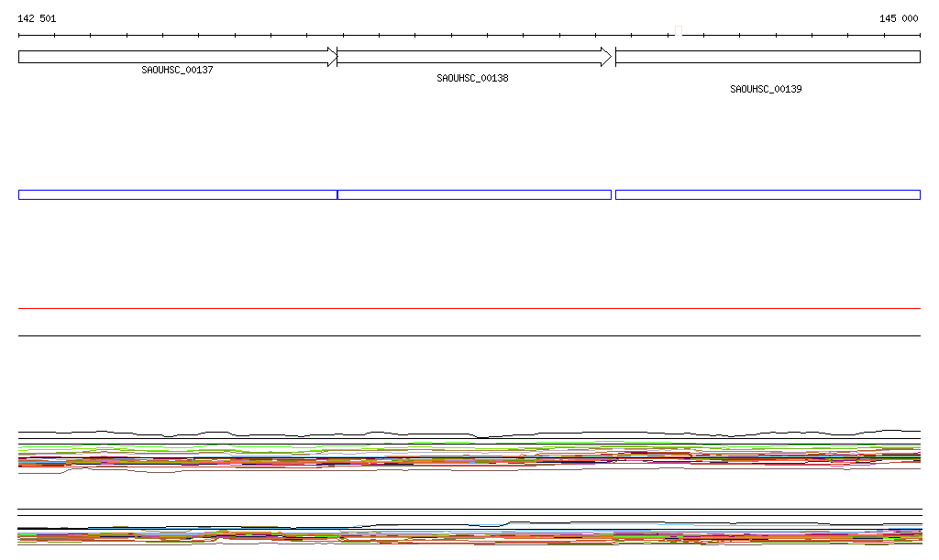The height and width of the screenshot is (560, 939).
Task: Click the boundary tick between genes 00138 and 00139
Action: (x=615, y=57)
